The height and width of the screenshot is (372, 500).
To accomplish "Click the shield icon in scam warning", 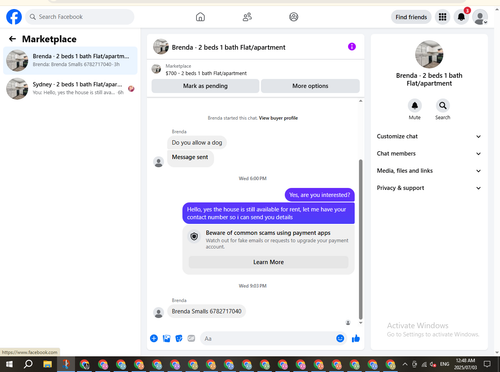I will coord(194,236).
